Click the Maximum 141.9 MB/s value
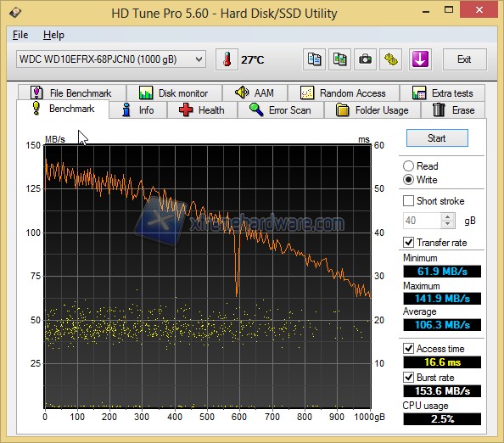The width and height of the screenshot is (504, 443). (442, 299)
